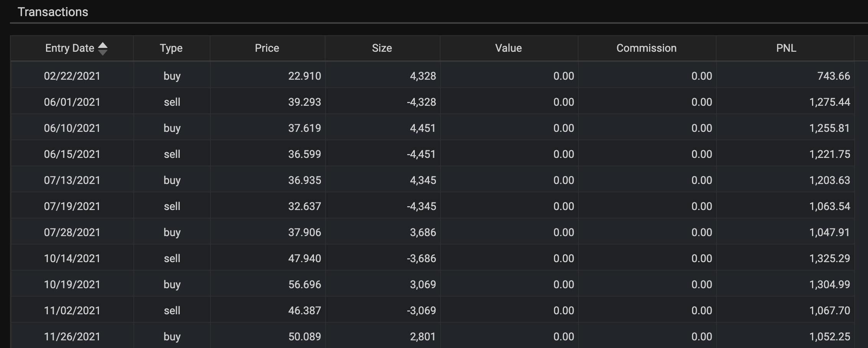The image size is (868, 348).
Task: Click the sell cell in the 06/01/2021 row
Action: click(x=172, y=102)
